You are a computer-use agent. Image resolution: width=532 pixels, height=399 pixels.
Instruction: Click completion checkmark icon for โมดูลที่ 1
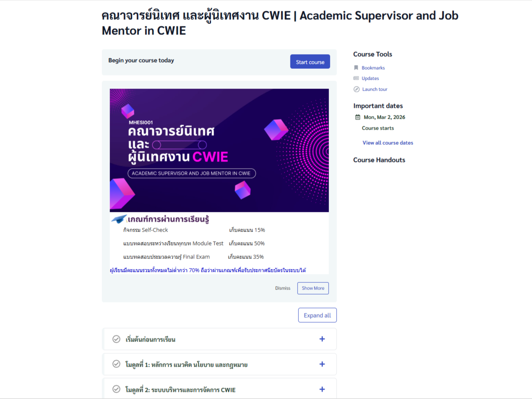click(x=116, y=364)
